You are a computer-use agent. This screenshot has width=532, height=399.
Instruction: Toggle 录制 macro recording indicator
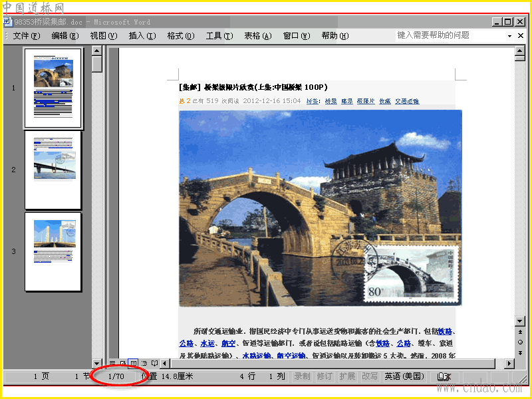coord(302,376)
